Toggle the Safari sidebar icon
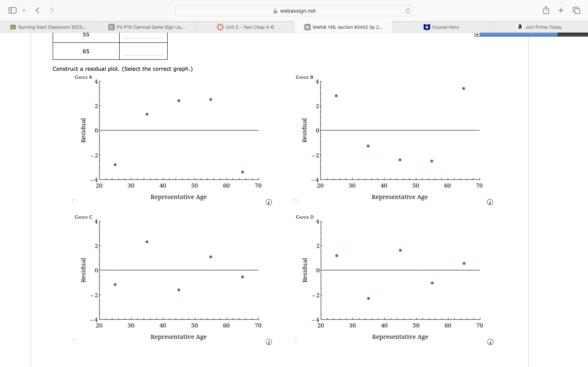 click(x=12, y=10)
